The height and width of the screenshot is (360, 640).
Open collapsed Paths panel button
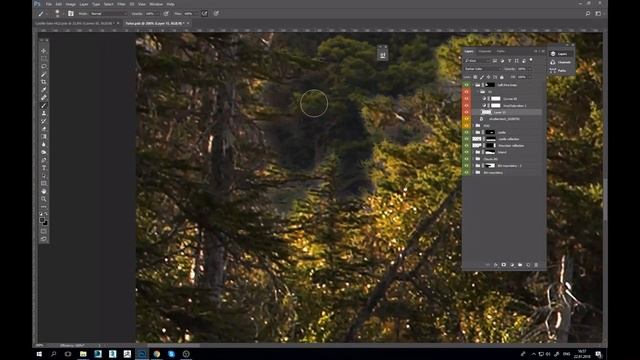pyautogui.click(x=561, y=71)
